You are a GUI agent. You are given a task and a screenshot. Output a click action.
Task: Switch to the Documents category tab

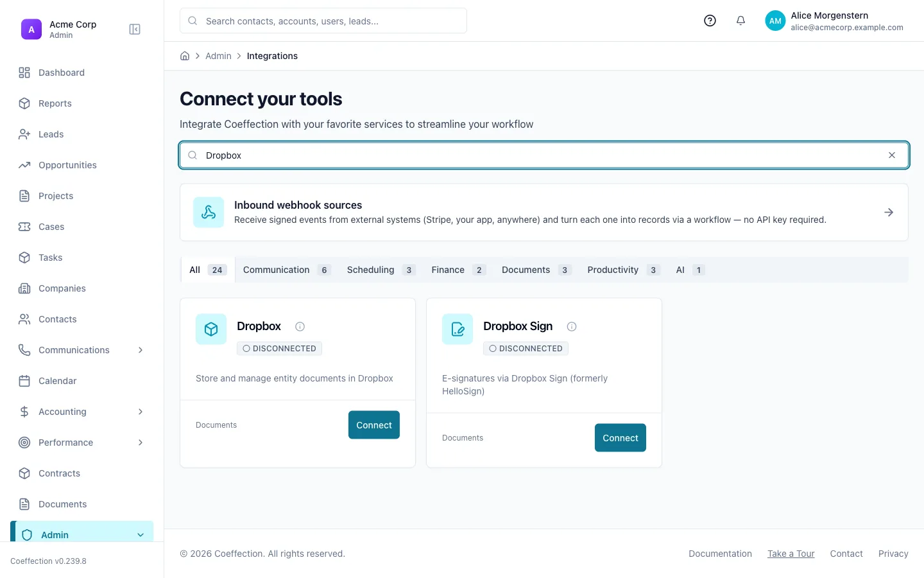(536, 270)
